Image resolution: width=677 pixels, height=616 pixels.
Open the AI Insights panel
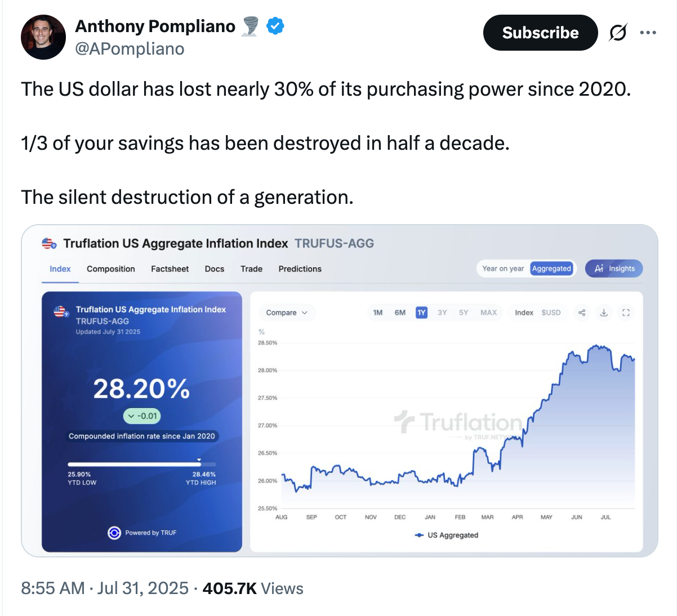(x=613, y=269)
